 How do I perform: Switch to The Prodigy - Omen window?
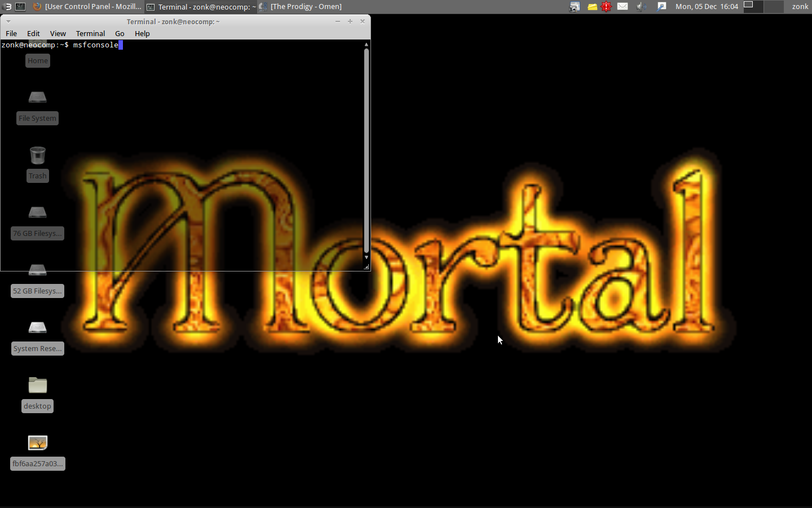pyautogui.click(x=301, y=7)
